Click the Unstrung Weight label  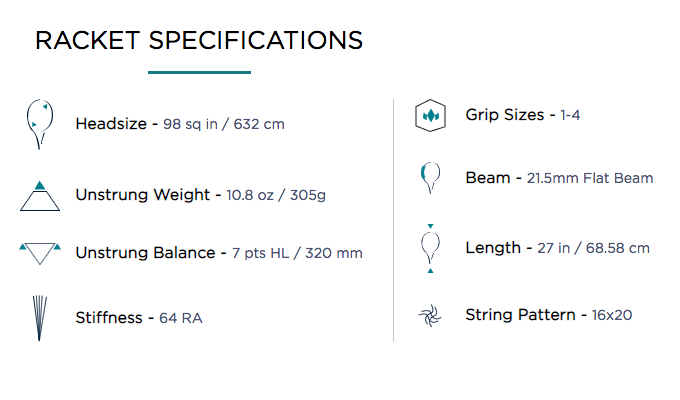(143, 195)
